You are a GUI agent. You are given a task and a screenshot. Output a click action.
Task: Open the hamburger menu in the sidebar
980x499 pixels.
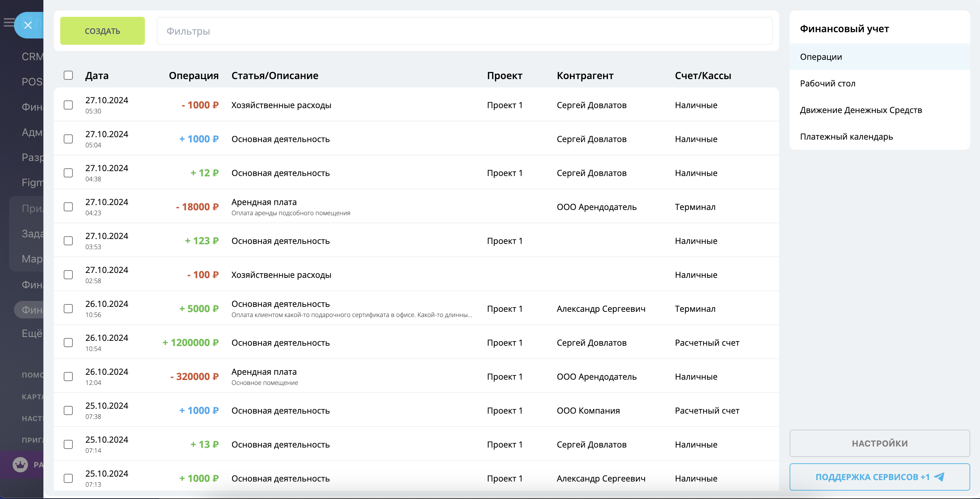(8, 23)
